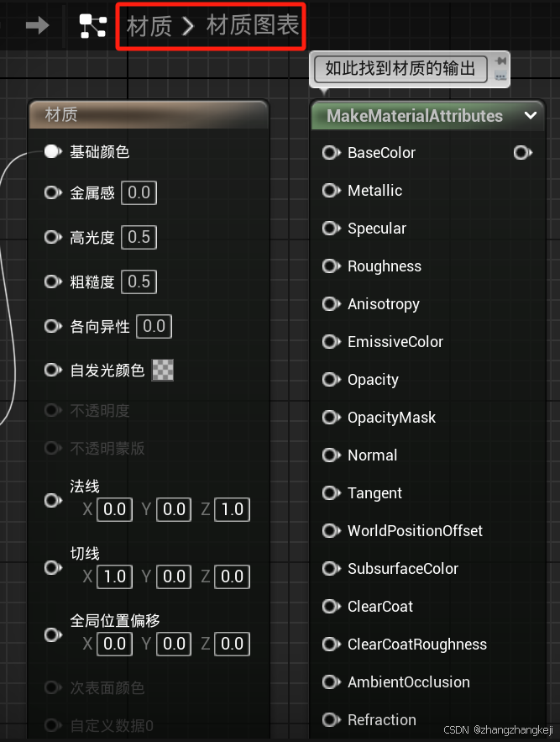
Task: Click the 各向异性 input pin
Action: coord(53,327)
